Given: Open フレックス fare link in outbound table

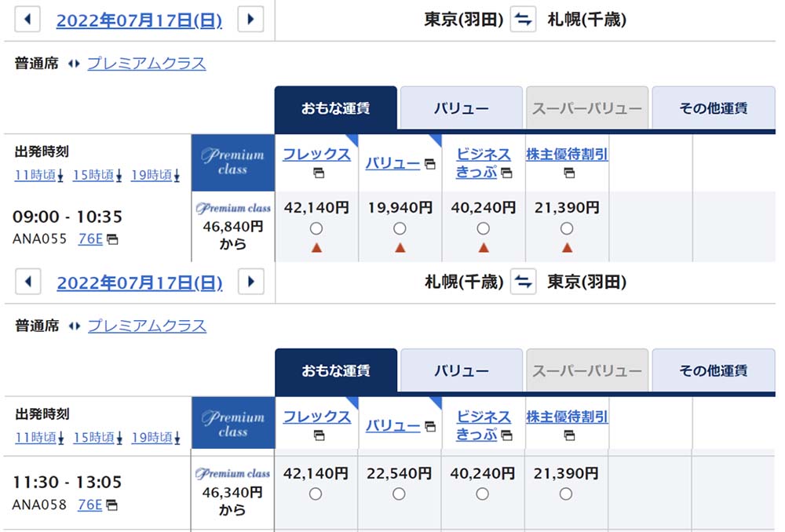Looking at the screenshot, I should click(x=317, y=154).
